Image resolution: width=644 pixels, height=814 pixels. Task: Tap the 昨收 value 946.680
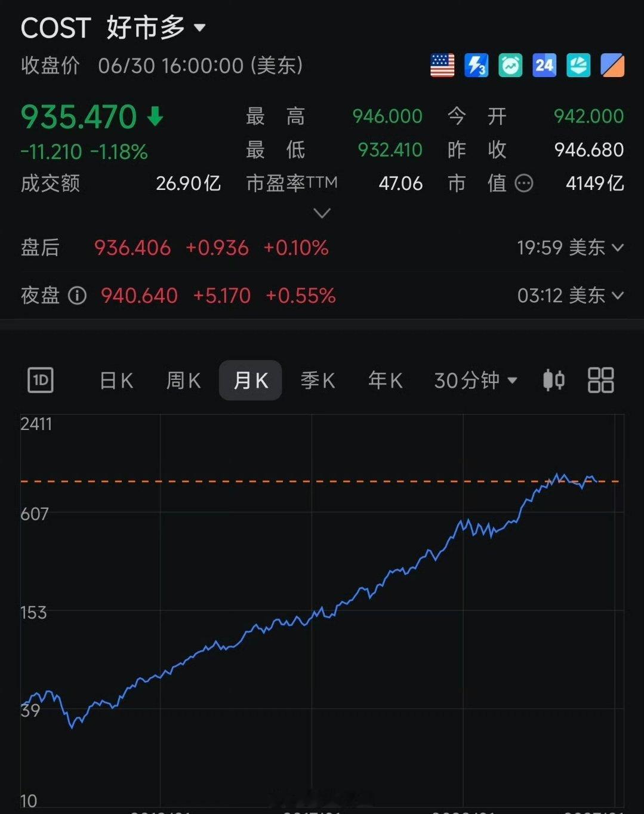click(589, 149)
